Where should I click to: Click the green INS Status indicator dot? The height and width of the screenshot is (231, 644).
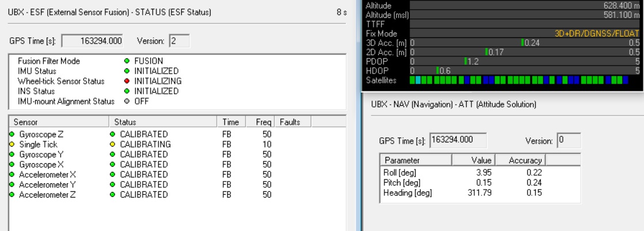tap(127, 91)
